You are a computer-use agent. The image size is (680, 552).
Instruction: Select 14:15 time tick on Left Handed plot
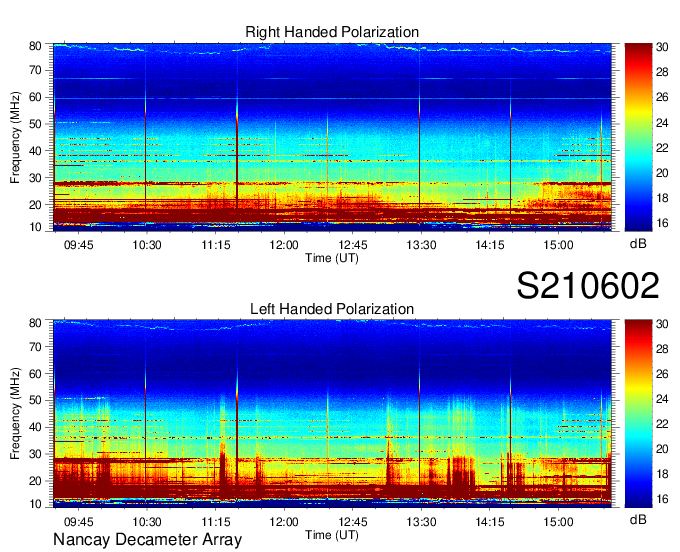[x=490, y=522]
